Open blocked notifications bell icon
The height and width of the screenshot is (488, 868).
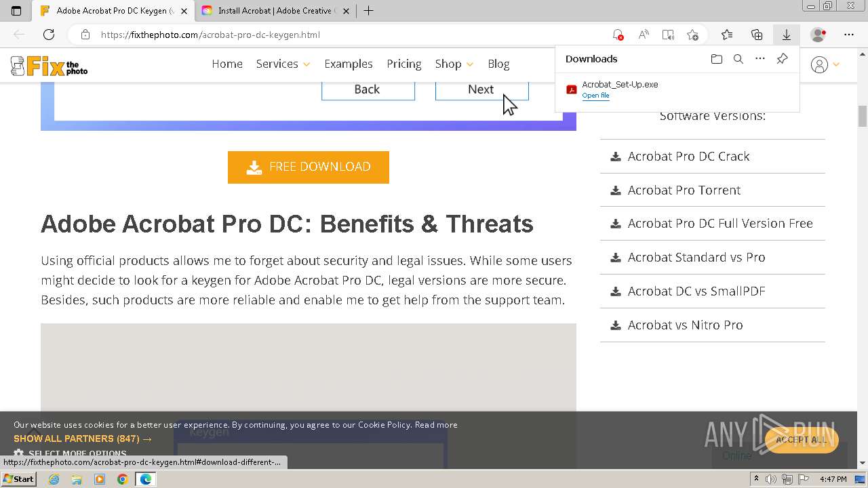(618, 35)
